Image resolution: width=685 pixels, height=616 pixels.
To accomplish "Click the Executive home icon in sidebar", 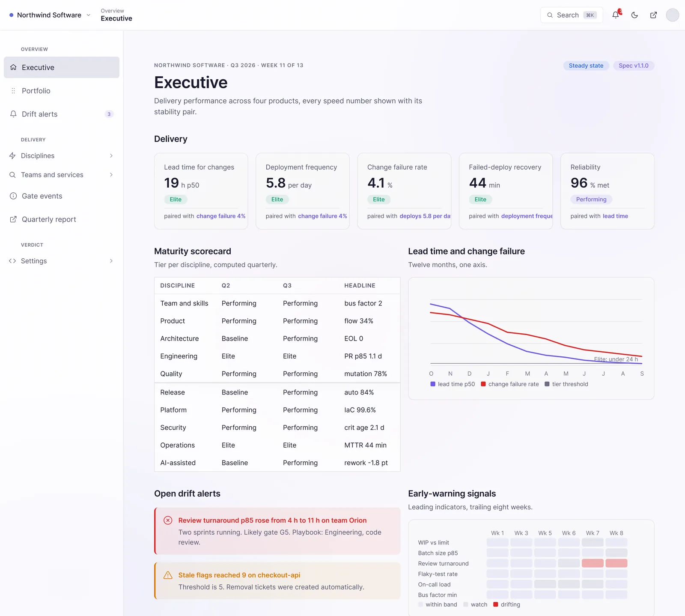I will click(x=13, y=67).
